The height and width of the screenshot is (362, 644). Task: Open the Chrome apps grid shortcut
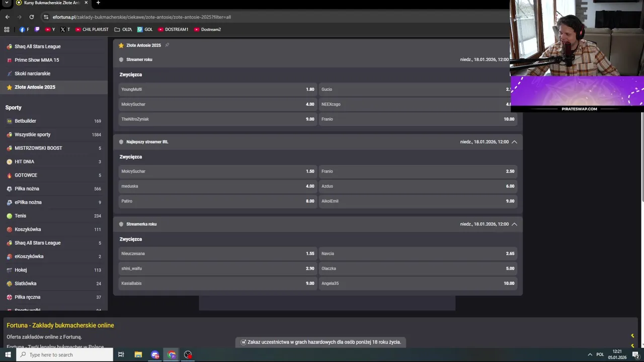7,29
